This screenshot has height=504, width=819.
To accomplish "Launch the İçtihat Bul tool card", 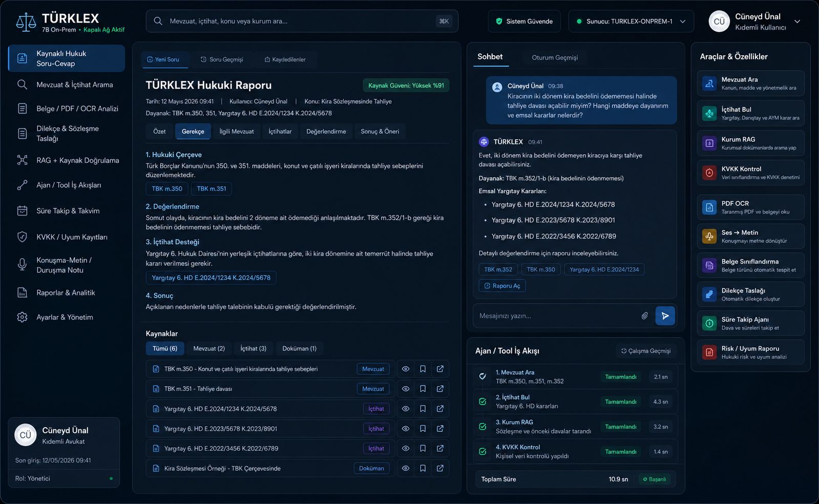I will pyautogui.click(x=750, y=113).
